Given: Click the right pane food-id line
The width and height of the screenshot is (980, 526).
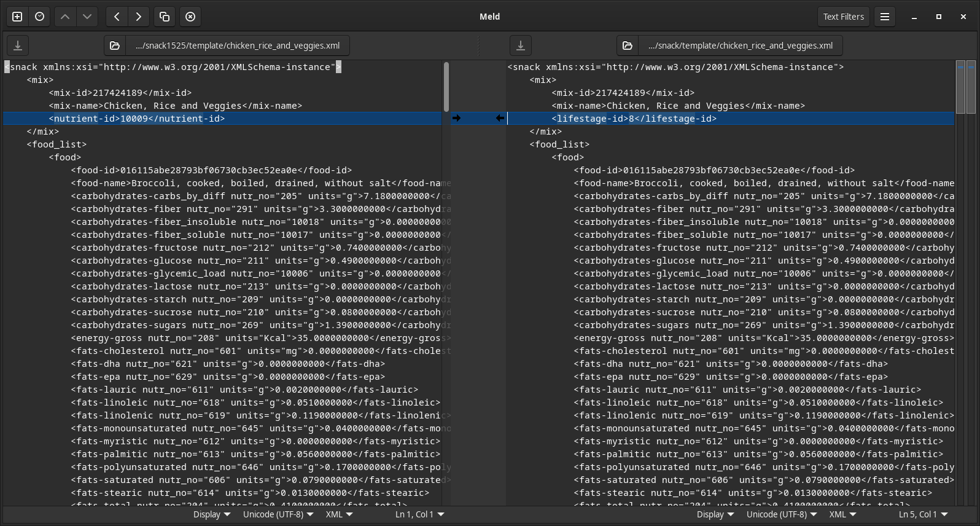Looking at the screenshot, I should point(714,170).
